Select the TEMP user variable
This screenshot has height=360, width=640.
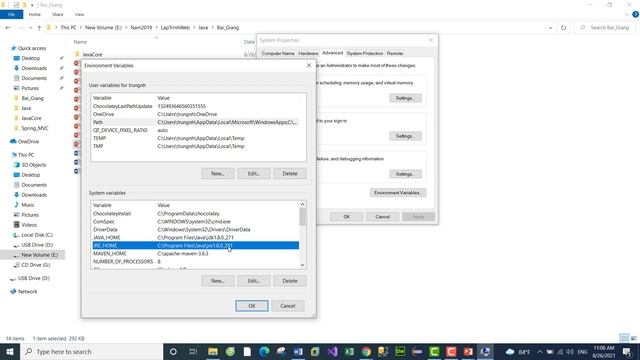(x=195, y=138)
